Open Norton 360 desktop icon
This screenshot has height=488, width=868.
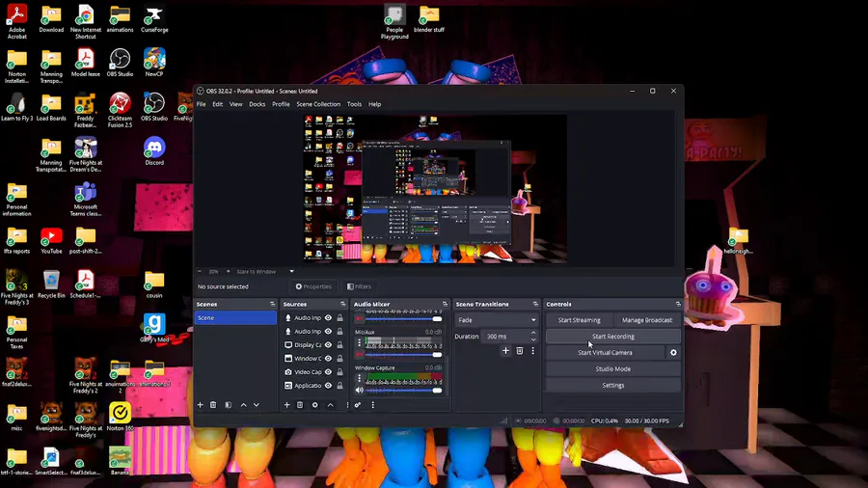pyautogui.click(x=121, y=417)
